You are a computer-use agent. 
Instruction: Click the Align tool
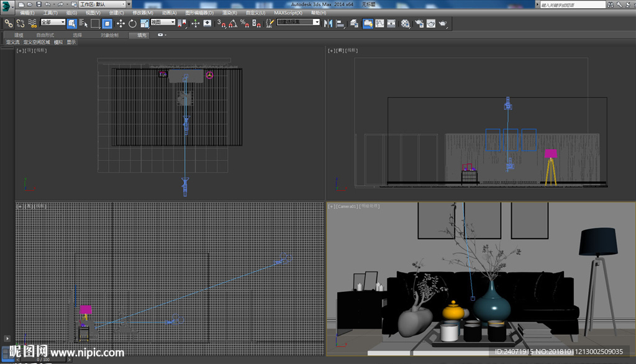tap(340, 24)
